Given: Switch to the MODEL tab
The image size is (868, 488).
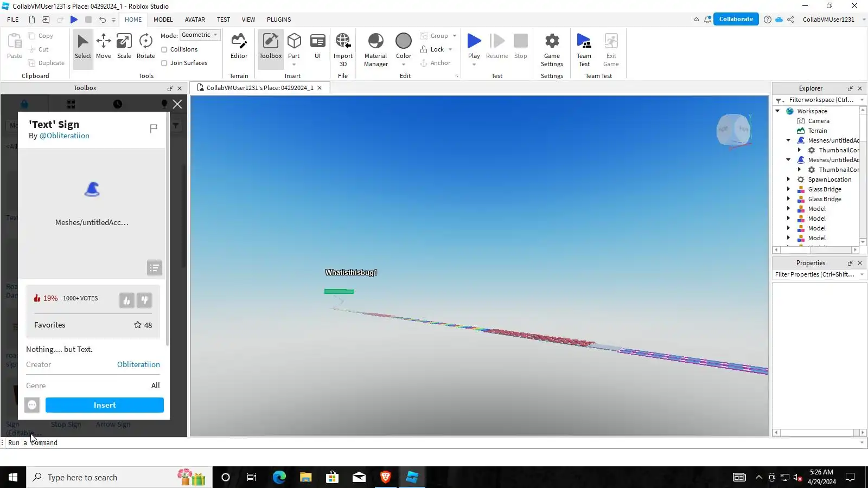Looking at the screenshot, I should pyautogui.click(x=163, y=20).
